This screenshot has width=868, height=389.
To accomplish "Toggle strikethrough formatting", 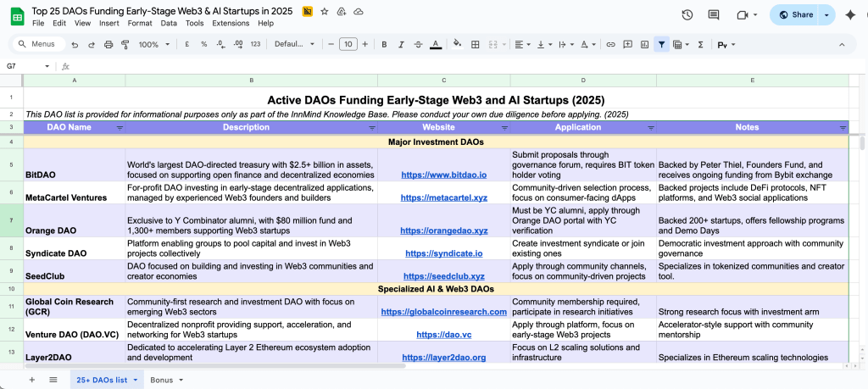I will [419, 44].
